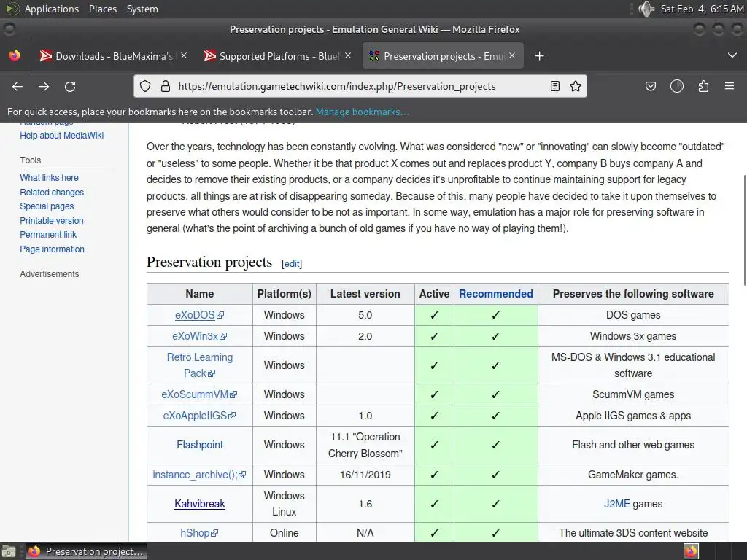
Task: Open Help about MediaWiki link
Action: [61, 135]
